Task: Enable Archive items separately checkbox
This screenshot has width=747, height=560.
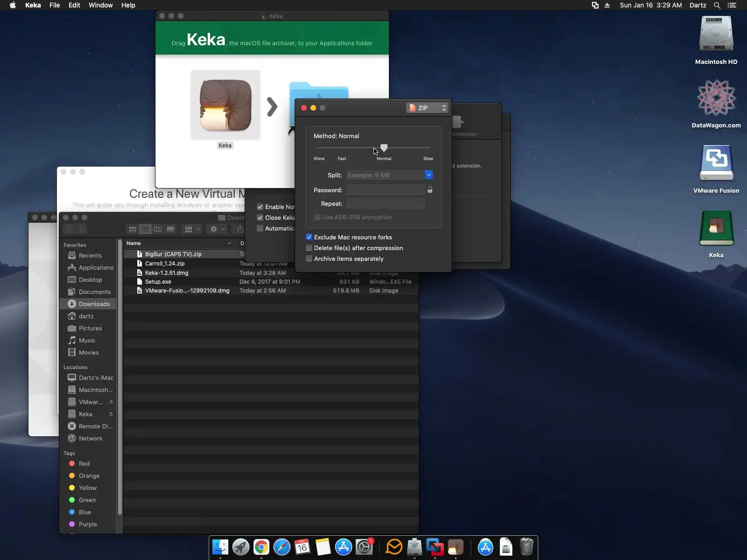Action: (309, 259)
